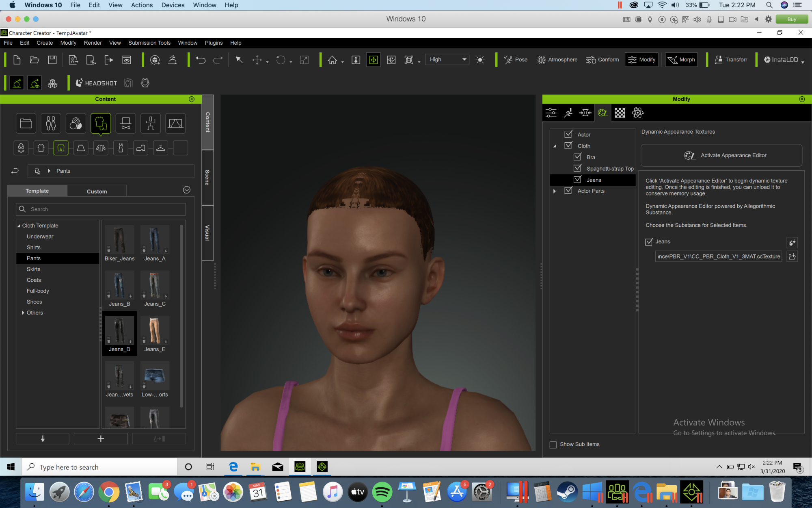The width and height of the screenshot is (812, 508).
Task: Toggle the Jeans checkbox in scene tree
Action: tap(577, 180)
